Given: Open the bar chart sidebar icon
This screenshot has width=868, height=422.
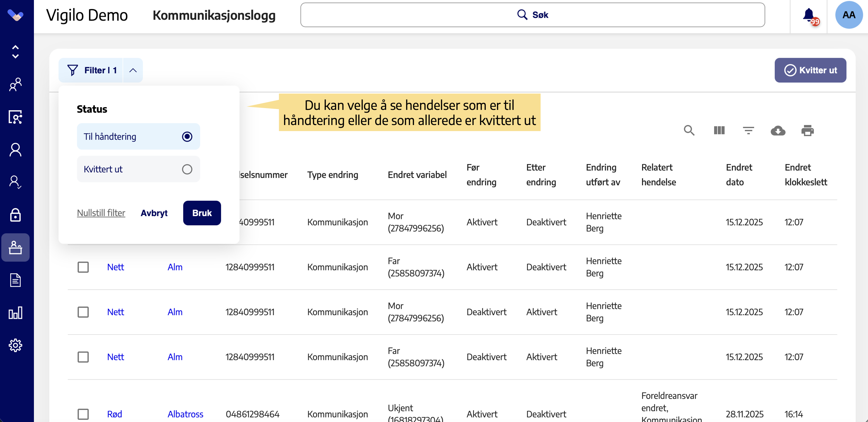Looking at the screenshot, I should coord(15,312).
